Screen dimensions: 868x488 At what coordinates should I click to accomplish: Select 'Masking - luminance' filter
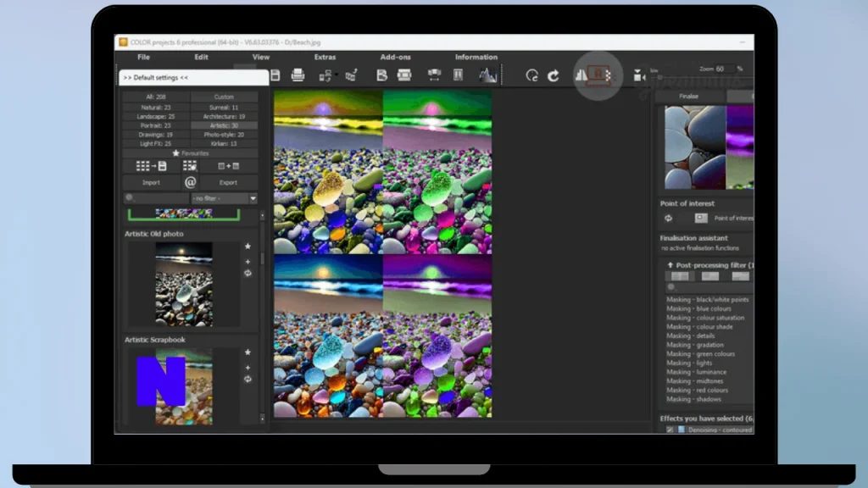697,372
